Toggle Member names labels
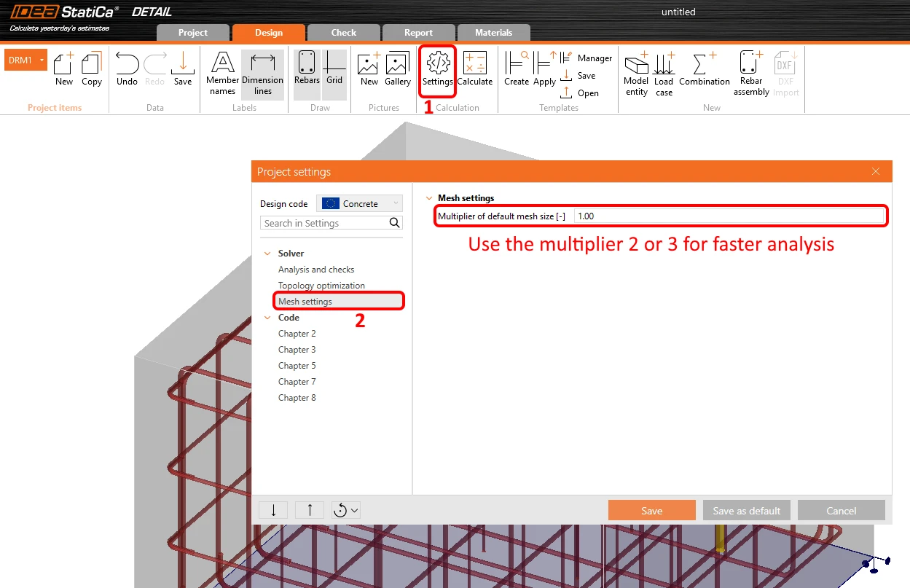This screenshot has width=910, height=588. (222, 74)
